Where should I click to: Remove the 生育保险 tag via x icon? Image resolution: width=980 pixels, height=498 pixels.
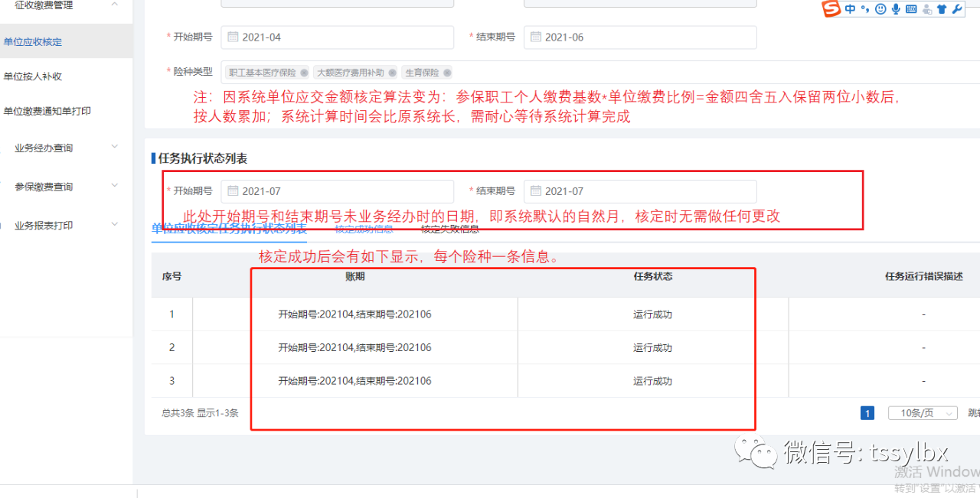447,73
